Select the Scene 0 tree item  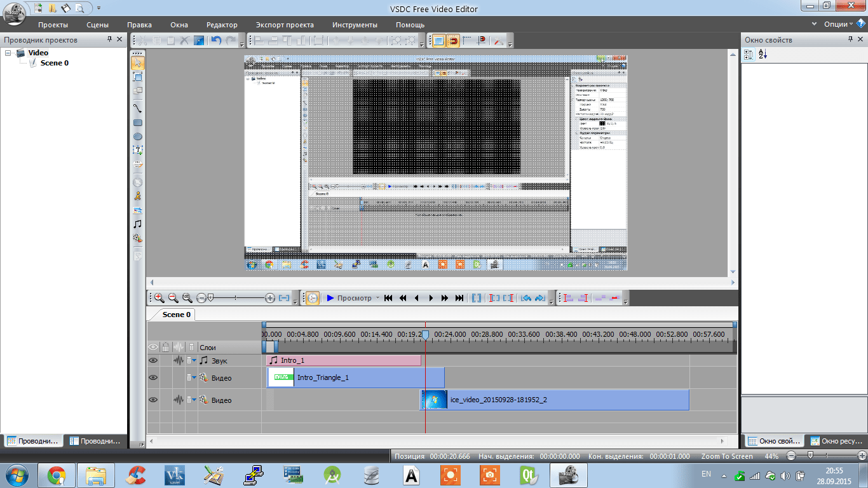[x=54, y=63]
